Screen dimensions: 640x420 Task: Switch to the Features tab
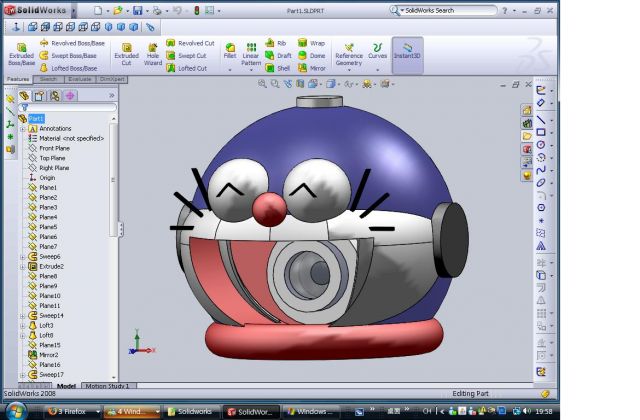[18, 79]
